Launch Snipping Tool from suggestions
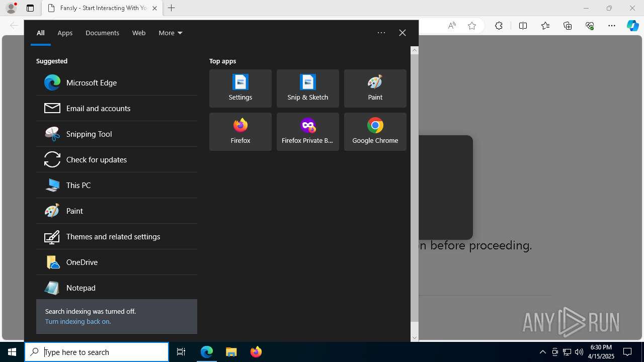Viewport: 644px width, 362px height. [x=116, y=134]
